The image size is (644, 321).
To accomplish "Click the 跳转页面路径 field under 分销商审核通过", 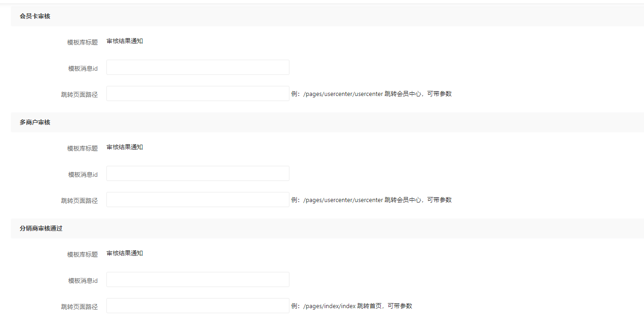I will (x=198, y=306).
